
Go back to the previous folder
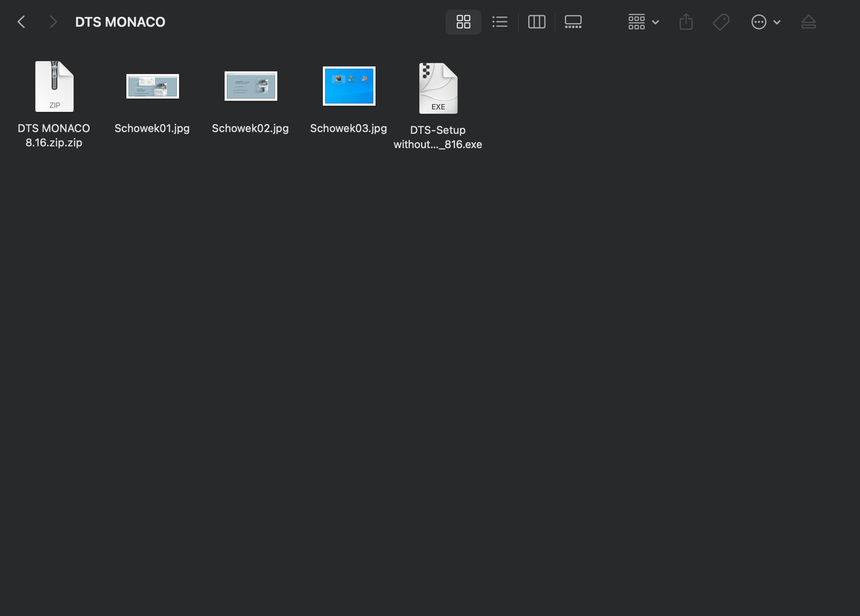click(x=21, y=22)
